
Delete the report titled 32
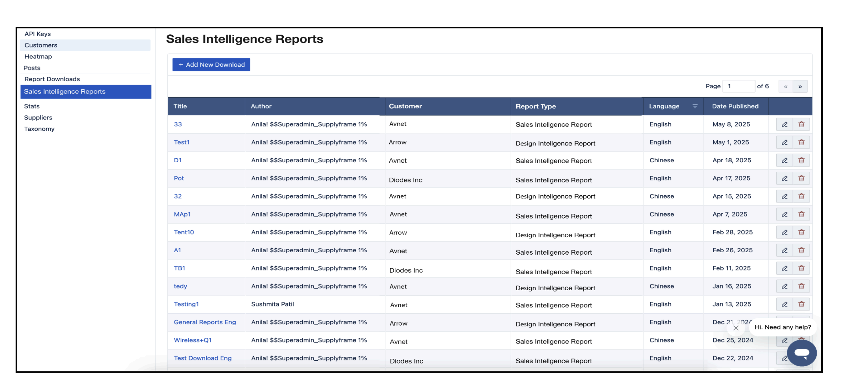pos(801,196)
